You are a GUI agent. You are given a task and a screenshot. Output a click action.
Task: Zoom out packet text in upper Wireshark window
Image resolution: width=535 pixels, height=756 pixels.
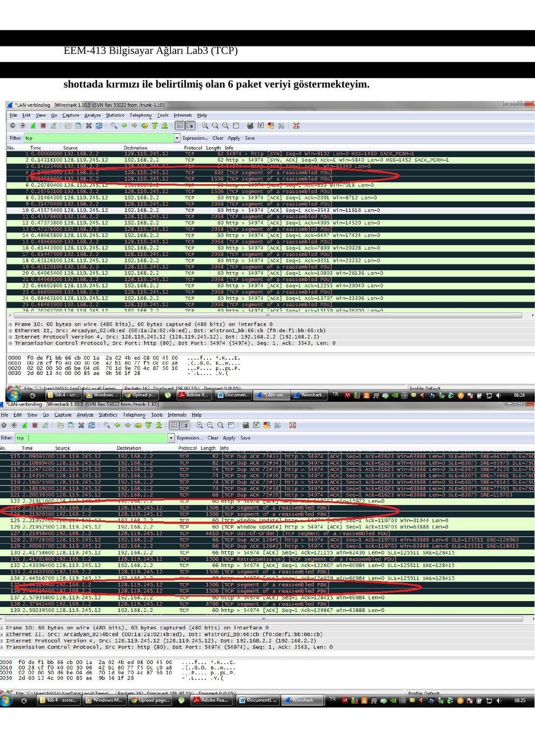pyautogui.click(x=216, y=126)
